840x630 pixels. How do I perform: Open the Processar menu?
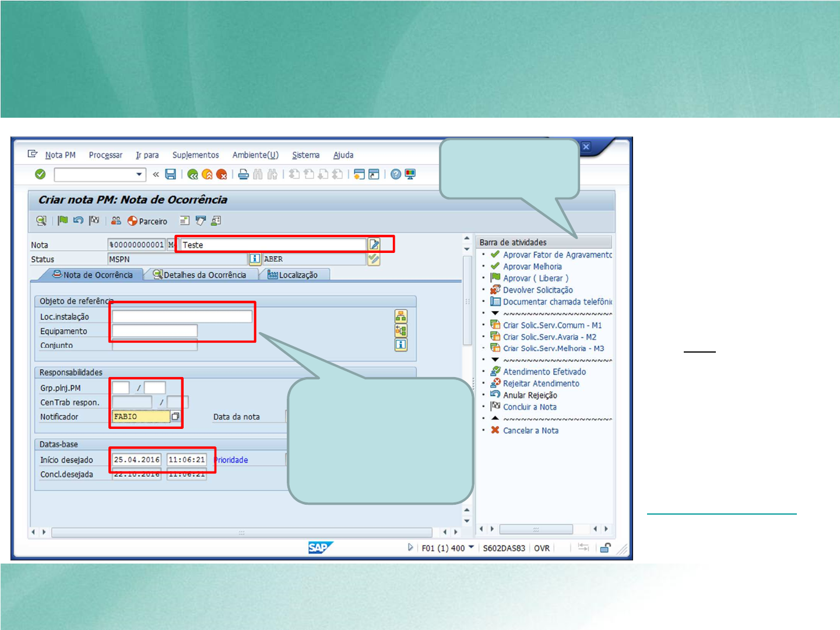coord(106,155)
